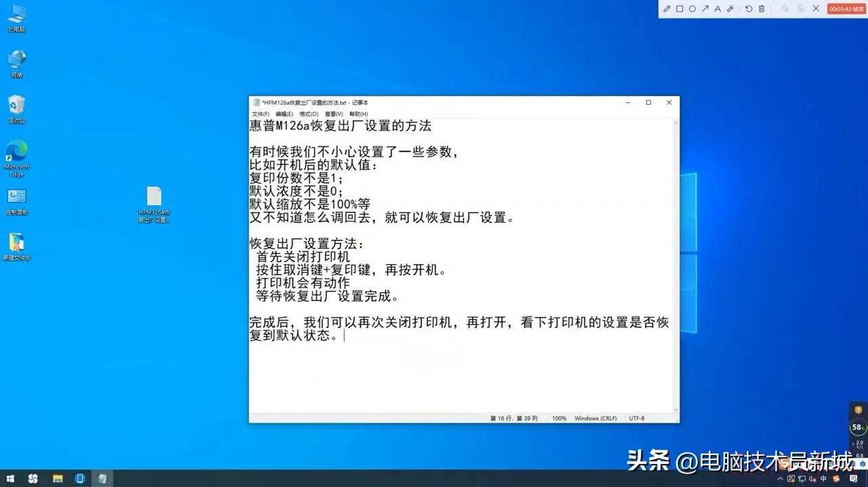This screenshot has width=868, height=487.
Task: Select the highlighter marker tool
Action: (731, 9)
